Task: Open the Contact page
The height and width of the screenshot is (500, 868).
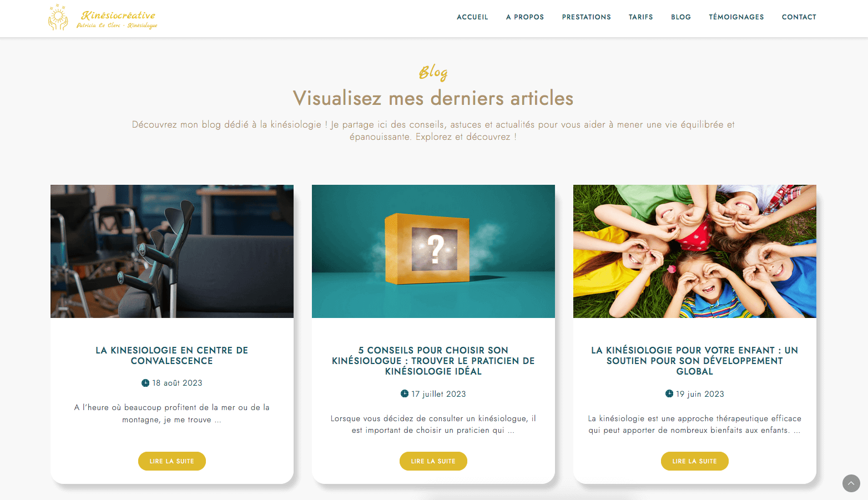Action: click(799, 17)
